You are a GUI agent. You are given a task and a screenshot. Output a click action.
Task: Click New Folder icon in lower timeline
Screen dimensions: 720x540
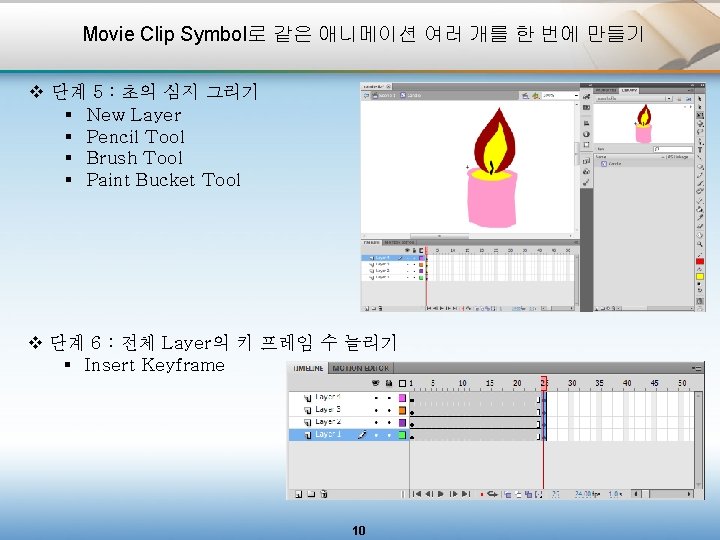pos(311,494)
